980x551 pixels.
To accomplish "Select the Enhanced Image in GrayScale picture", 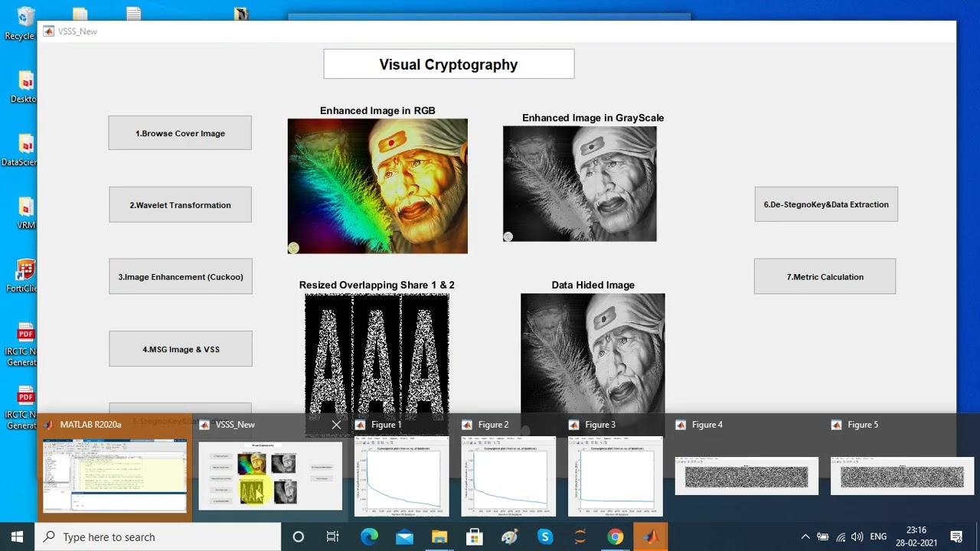I will coord(580,184).
